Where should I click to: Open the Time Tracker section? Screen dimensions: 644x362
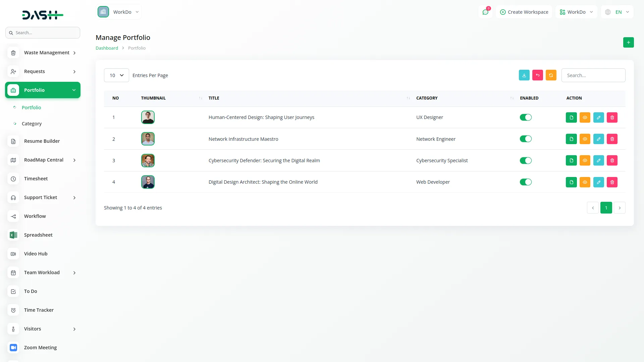coord(39,310)
